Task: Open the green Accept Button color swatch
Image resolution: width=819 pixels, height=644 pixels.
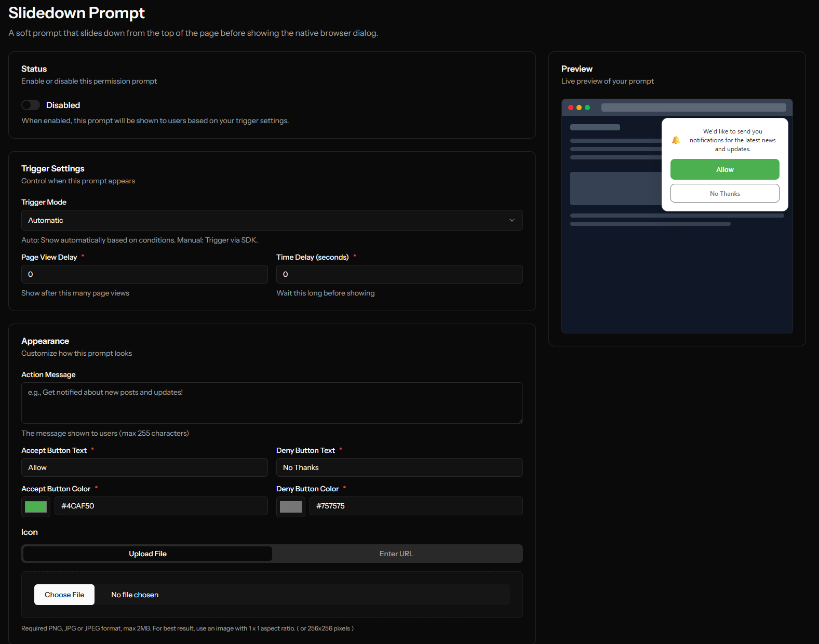Action: (x=36, y=507)
